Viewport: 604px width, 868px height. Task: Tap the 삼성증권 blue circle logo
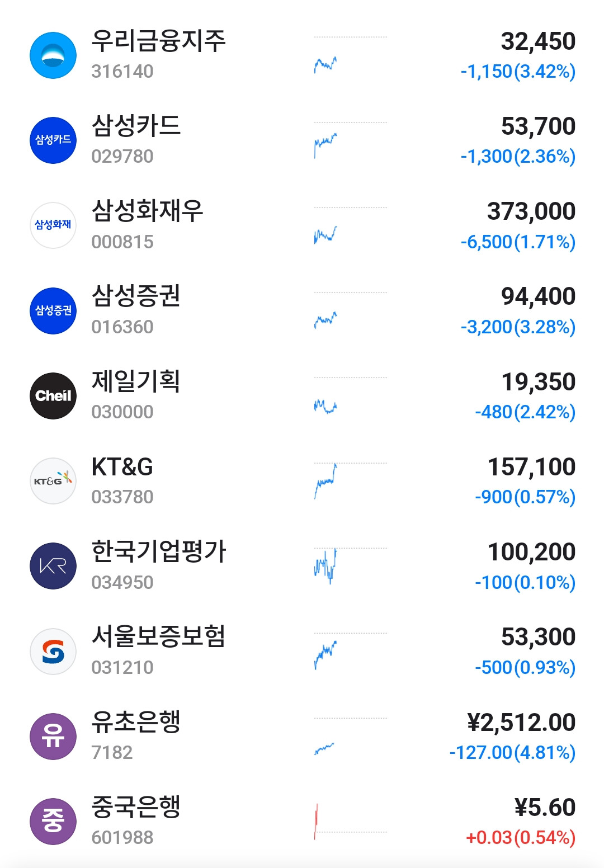coord(53,311)
